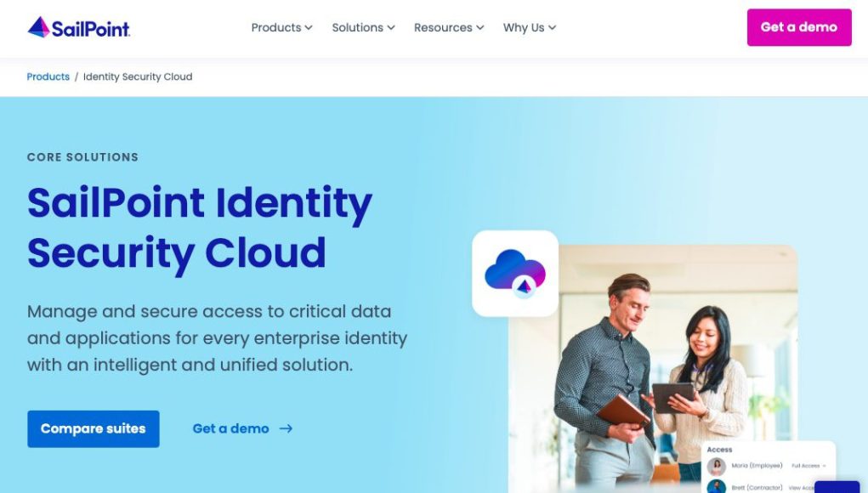Open the Resources navigation menu

[449, 28]
